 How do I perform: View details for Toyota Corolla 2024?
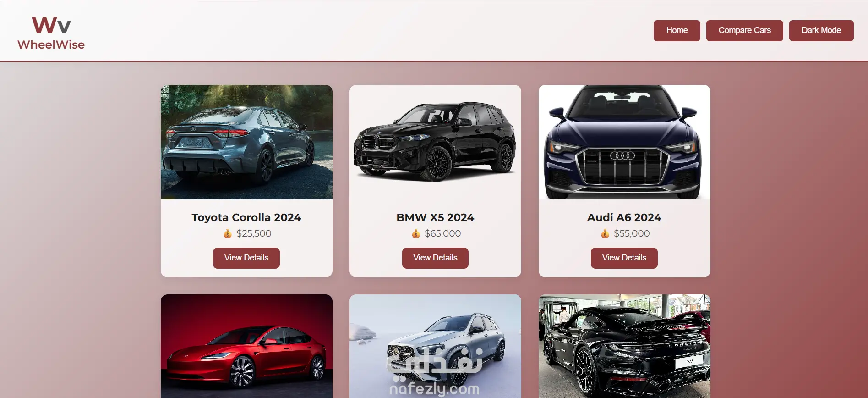tap(246, 258)
